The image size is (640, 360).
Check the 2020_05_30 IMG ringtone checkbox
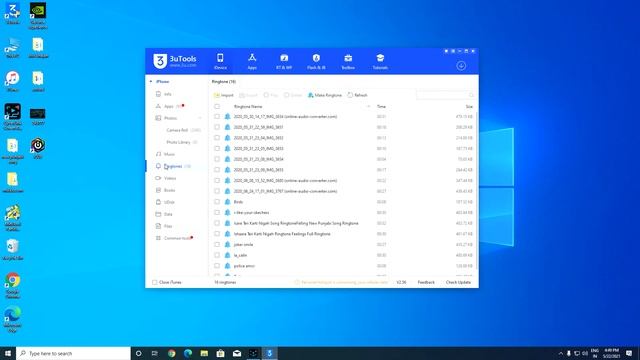(x=217, y=117)
